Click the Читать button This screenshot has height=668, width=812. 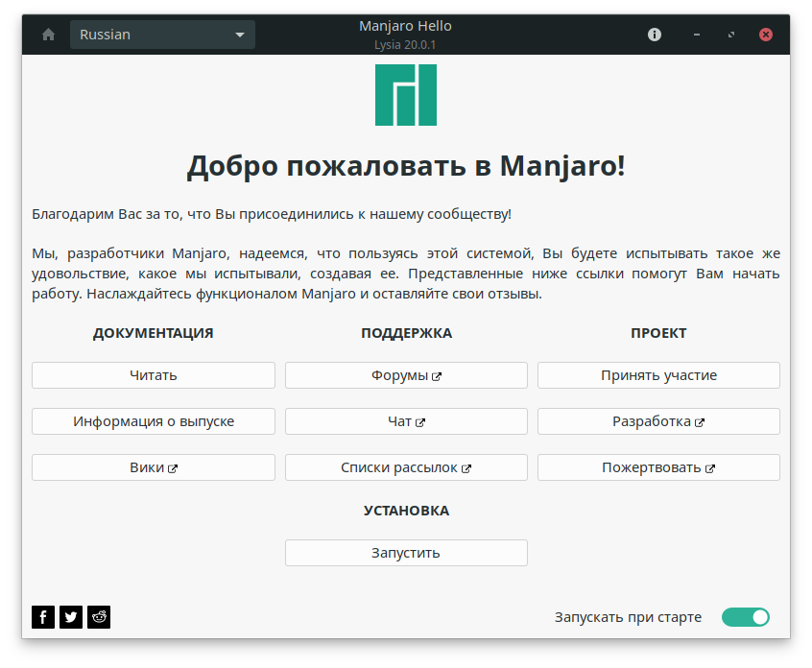pos(154,375)
